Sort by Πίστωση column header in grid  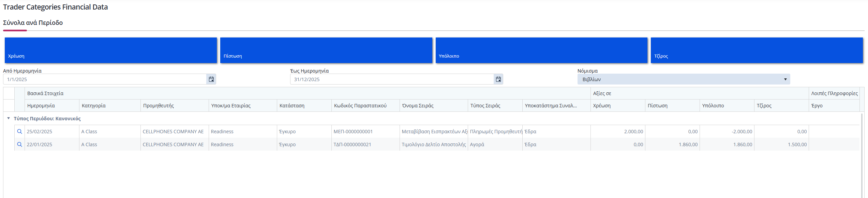point(672,106)
